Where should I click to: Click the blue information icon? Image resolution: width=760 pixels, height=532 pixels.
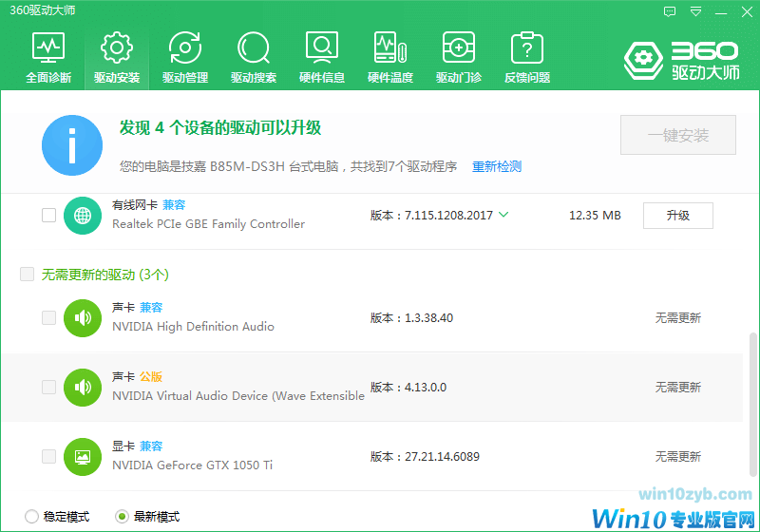tap(72, 145)
